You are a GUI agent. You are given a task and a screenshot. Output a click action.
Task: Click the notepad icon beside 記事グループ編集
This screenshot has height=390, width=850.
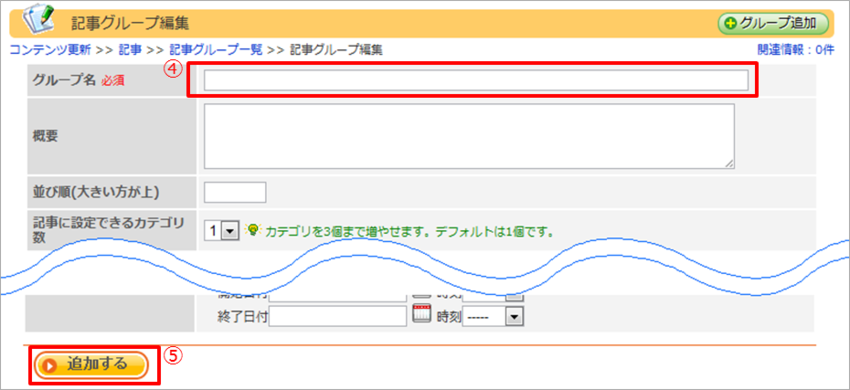38,20
